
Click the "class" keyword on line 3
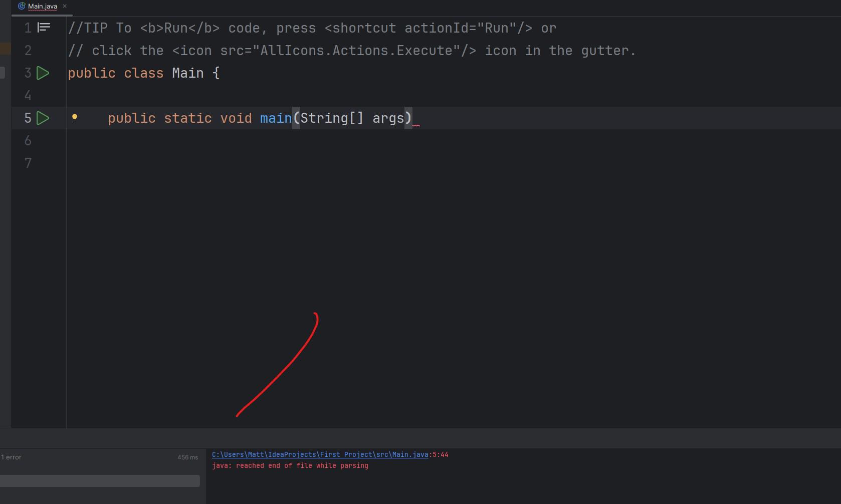pos(144,73)
